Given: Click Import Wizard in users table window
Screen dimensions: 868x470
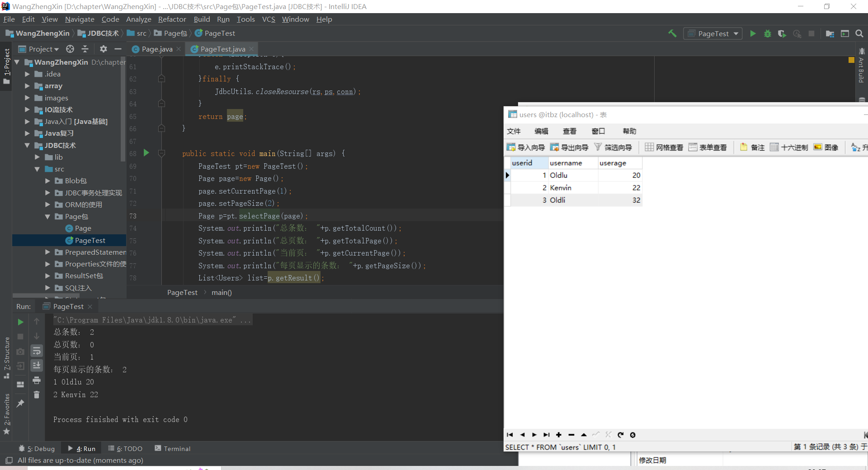Looking at the screenshot, I should [526, 147].
